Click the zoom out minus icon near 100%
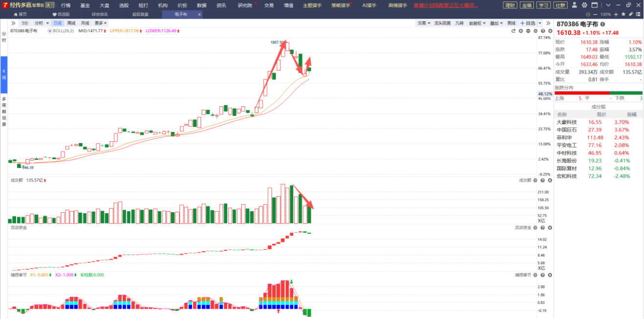The height and width of the screenshot is (319, 644). (x=595, y=14)
